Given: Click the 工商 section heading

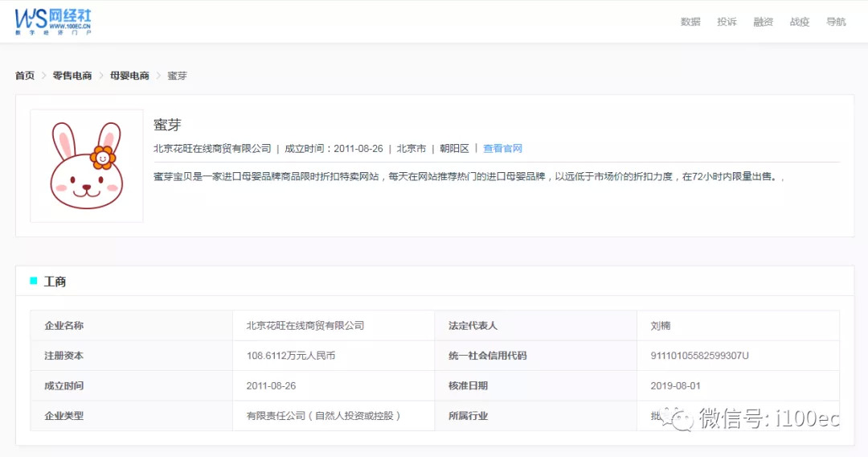Looking at the screenshot, I should click(x=55, y=282).
